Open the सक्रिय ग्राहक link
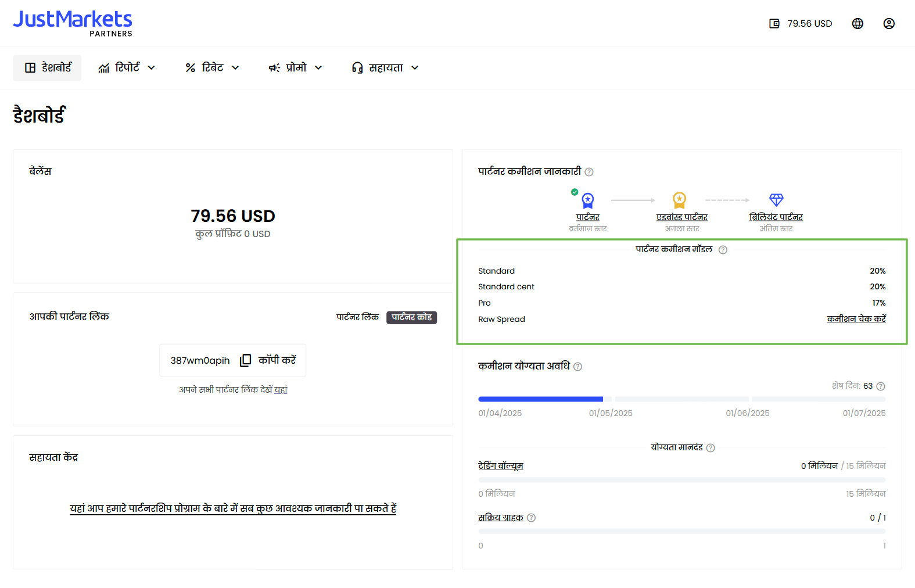The height and width of the screenshot is (588, 915). 501,518
